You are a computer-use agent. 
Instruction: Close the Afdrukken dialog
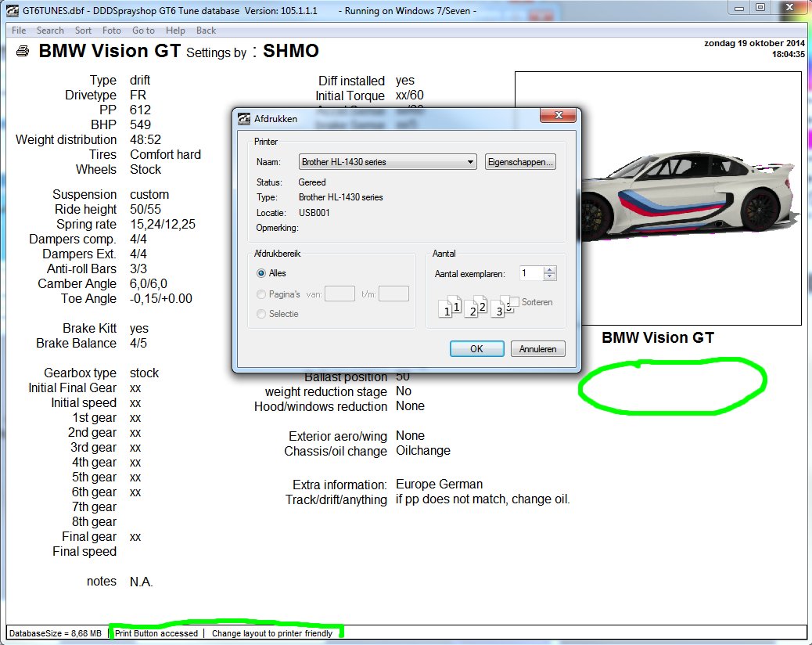coord(559,115)
